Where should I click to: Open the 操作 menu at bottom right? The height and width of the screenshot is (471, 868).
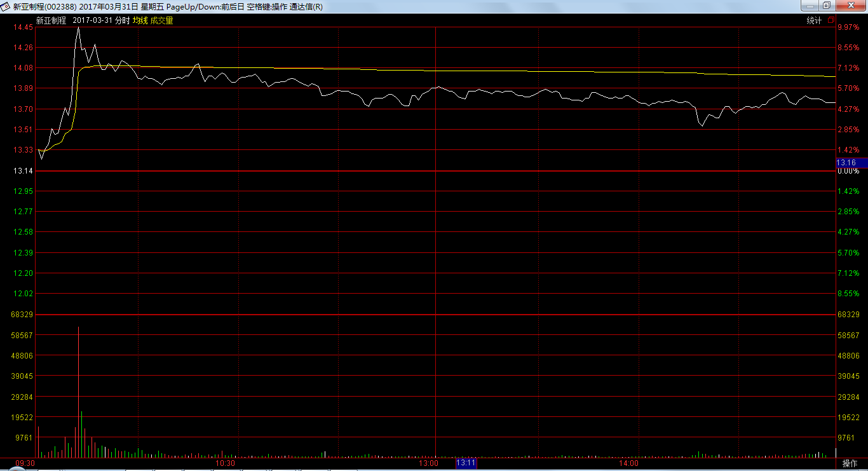[850, 463]
